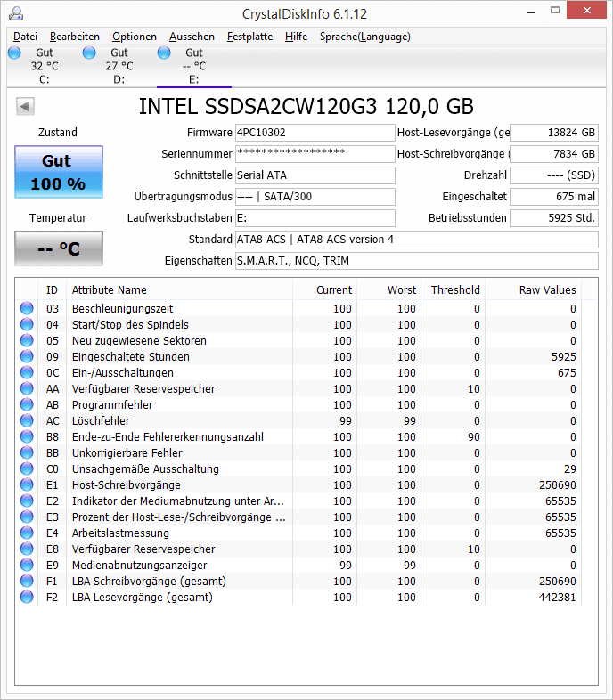Open the Datei menu
This screenshot has width=613, height=700.
(x=25, y=37)
